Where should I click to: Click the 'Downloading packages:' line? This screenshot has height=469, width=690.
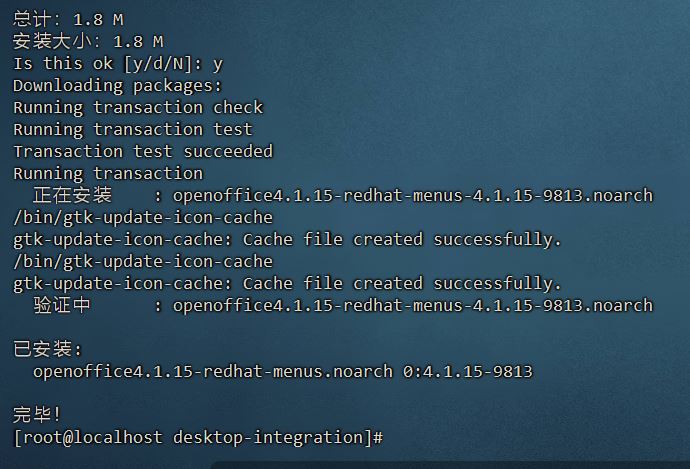click(x=117, y=85)
